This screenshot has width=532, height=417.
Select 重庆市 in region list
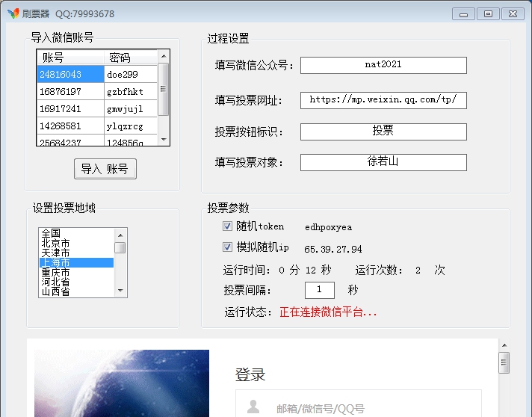coord(77,272)
